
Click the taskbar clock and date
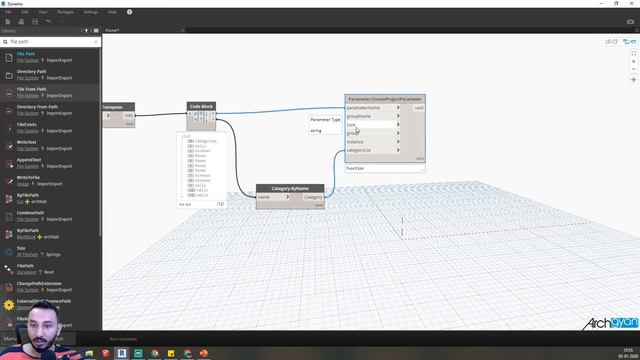click(x=628, y=353)
